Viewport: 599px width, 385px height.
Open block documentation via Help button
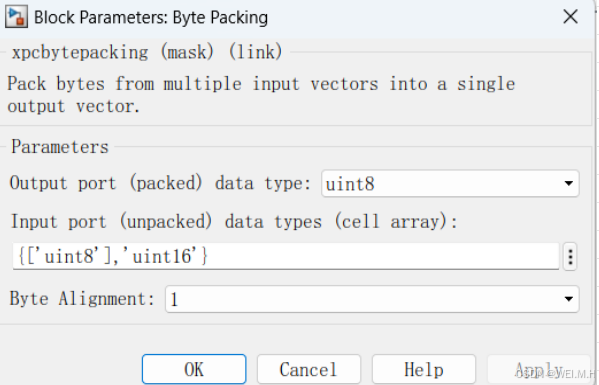pyautogui.click(x=424, y=369)
